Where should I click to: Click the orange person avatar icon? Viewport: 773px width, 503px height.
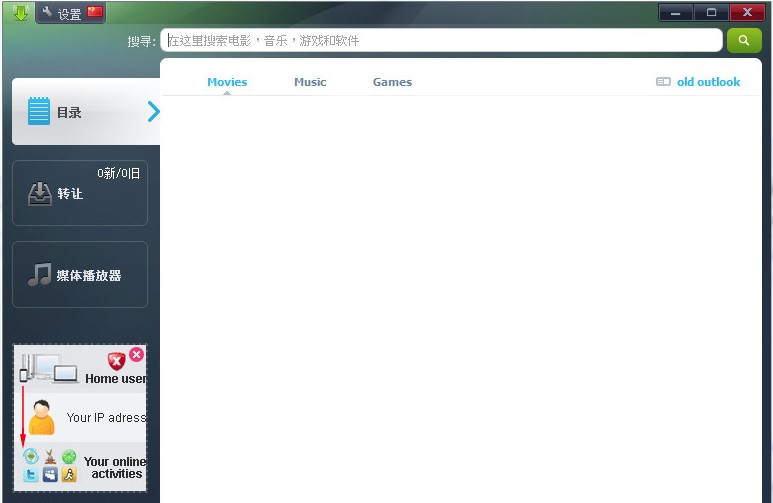pyautogui.click(x=41, y=417)
